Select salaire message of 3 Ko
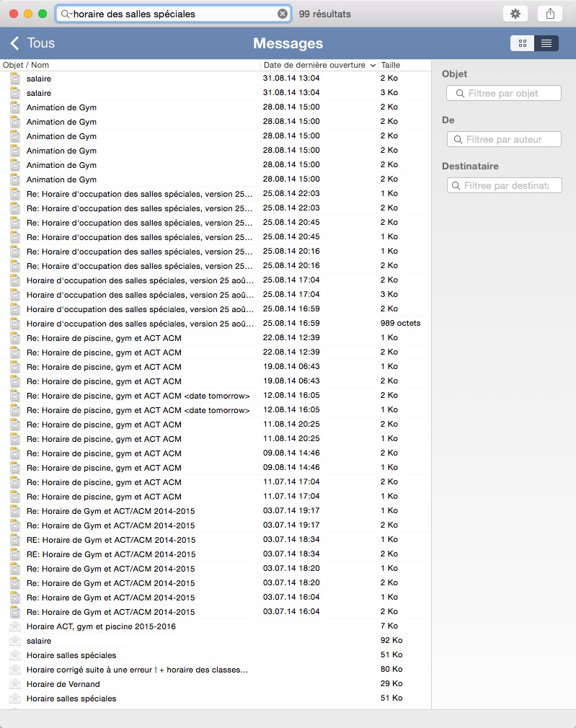The width and height of the screenshot is (576, 728). [216, 93]
